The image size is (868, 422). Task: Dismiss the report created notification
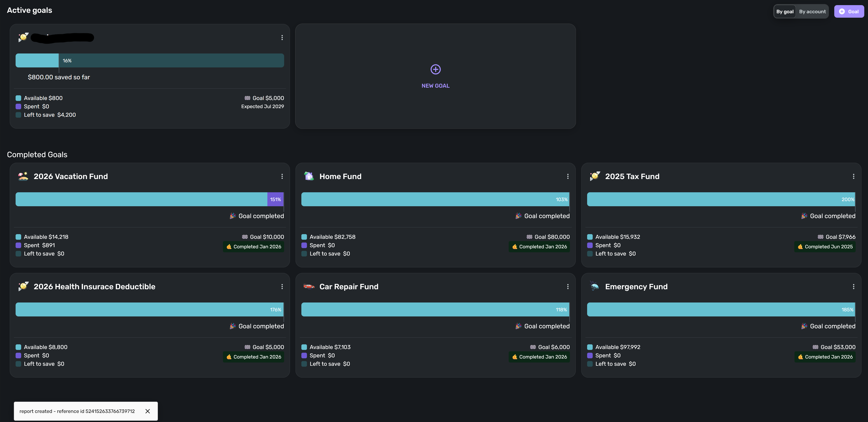click(148, 411)
